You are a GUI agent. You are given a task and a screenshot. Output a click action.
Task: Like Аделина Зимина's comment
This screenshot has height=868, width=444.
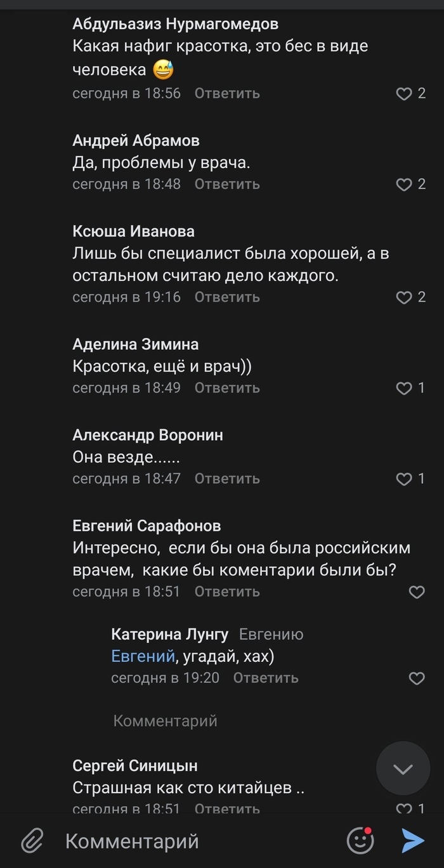click(404, 388)
